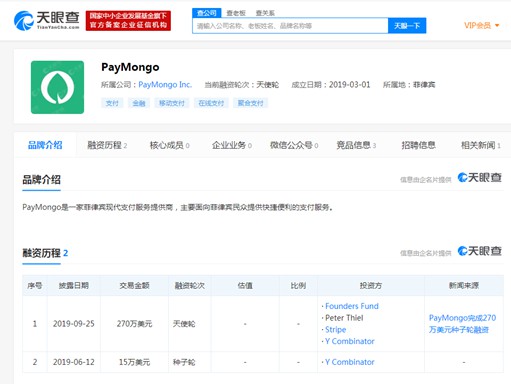The height and width of the screenshot is (384, 511).
Task: Click the TianYanCha logo in the header
Action: [46, 20]
